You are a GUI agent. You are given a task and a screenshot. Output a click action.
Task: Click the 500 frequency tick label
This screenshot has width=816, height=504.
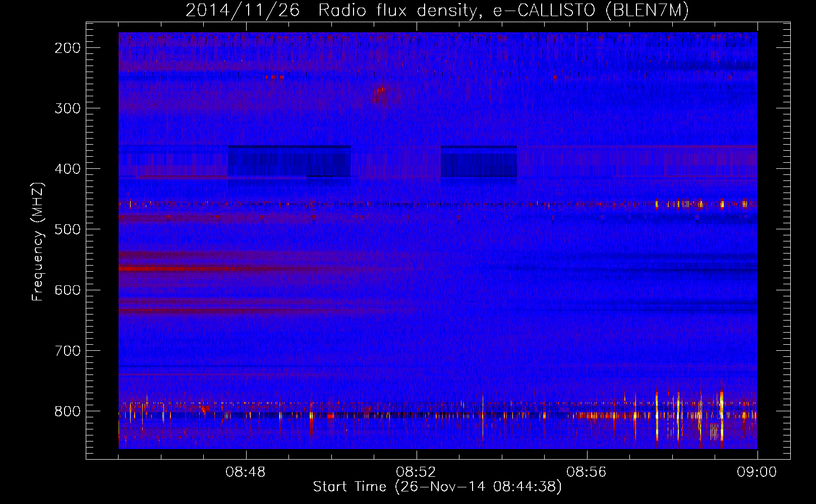[x=67, y=229]
